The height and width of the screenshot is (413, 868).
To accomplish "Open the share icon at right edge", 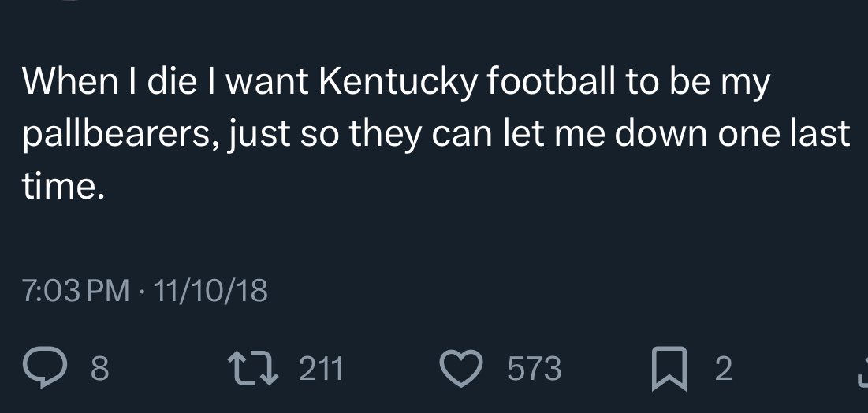I will coord(861,370).
